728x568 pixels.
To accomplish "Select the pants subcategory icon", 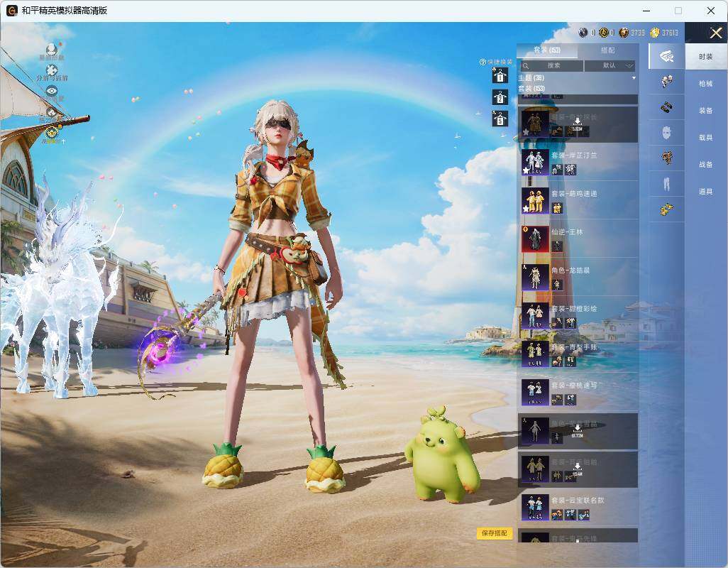I will click(667, 185).
